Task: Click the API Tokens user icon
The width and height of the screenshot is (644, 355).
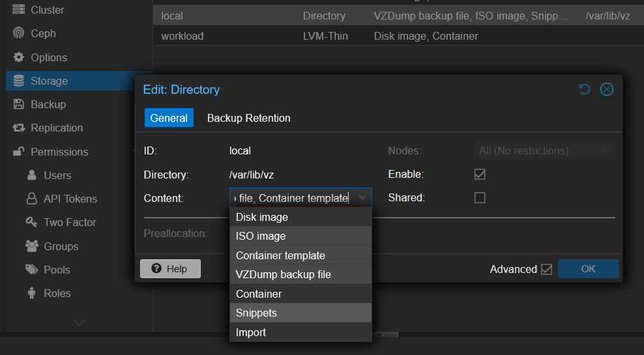Action: coord(31,199)
